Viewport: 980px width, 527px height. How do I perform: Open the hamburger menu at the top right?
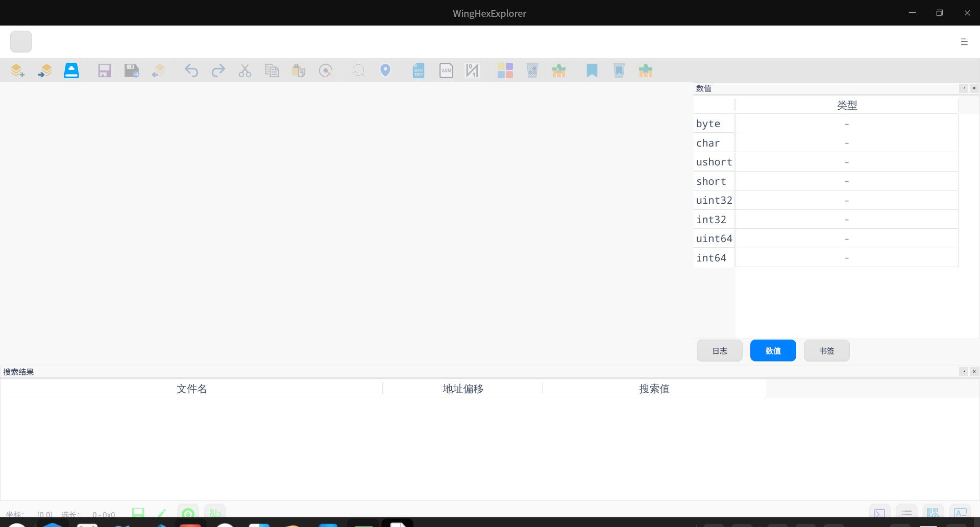(965, 41)
